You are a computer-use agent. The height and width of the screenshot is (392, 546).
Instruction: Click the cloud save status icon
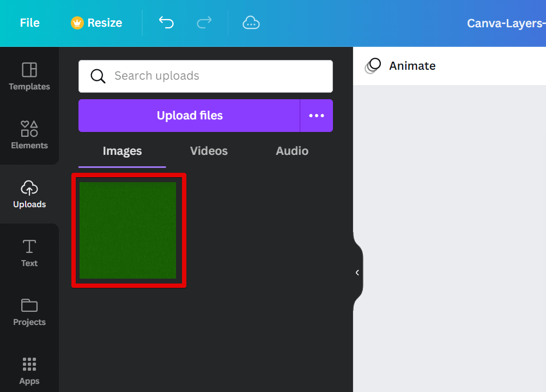251,23
